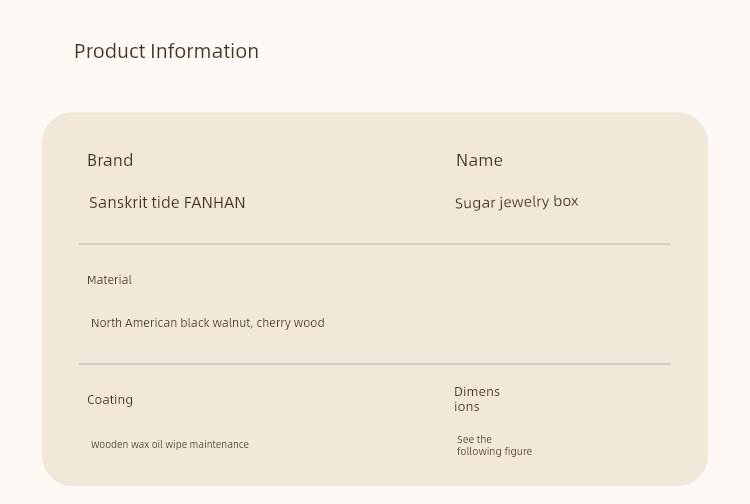Click the word figure in the dimensions value

[518, 451]
